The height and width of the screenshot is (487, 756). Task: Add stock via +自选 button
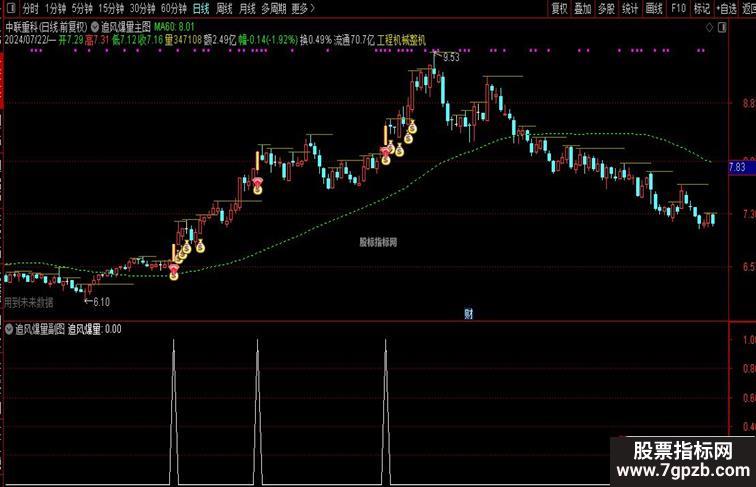[x=727, y=8]
